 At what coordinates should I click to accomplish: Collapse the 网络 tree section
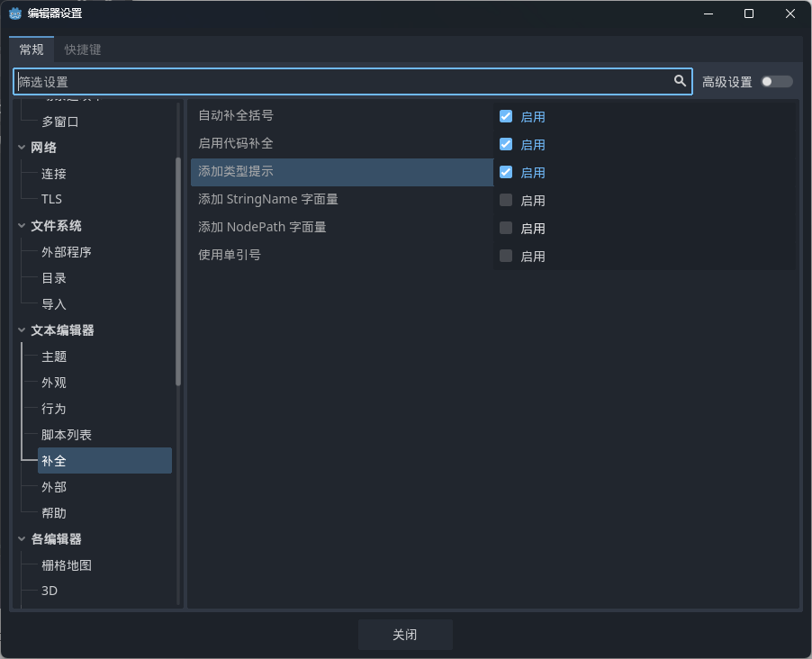22,148
